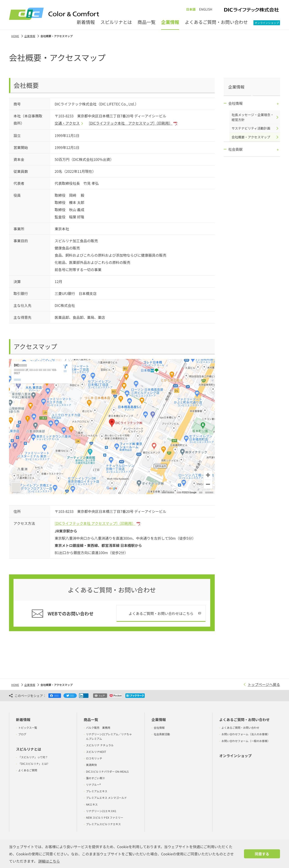This screenshot has height=868, width=289.
Task: Open footer 会社情報 link
Action: pos(159,727)
